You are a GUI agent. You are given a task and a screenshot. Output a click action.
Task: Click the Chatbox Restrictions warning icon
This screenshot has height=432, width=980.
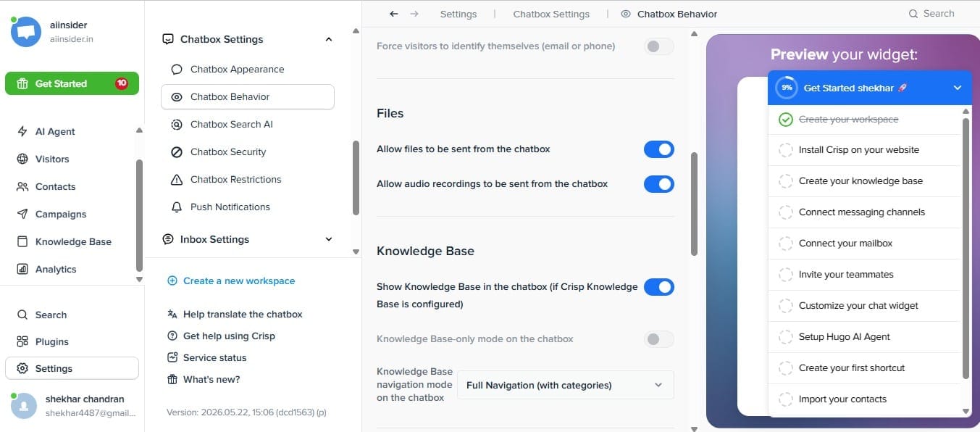click(177, 180)
